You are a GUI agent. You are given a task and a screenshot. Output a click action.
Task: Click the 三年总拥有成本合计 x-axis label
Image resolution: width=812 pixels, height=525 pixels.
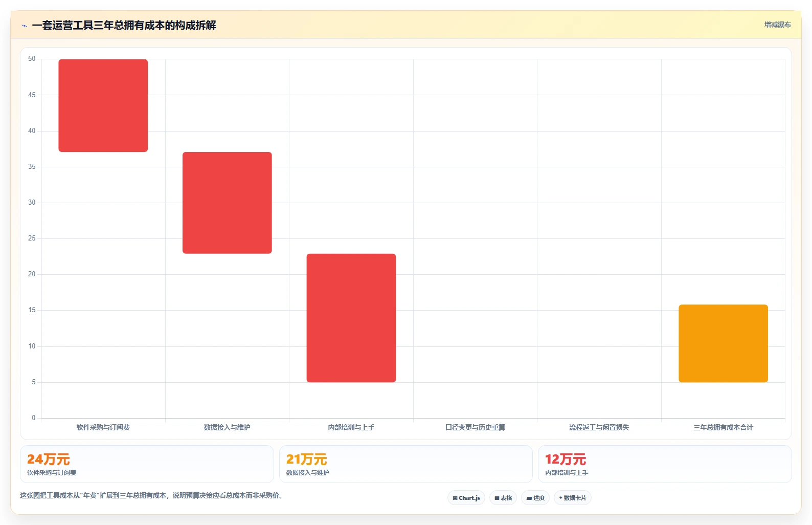[x=723, y=427]
